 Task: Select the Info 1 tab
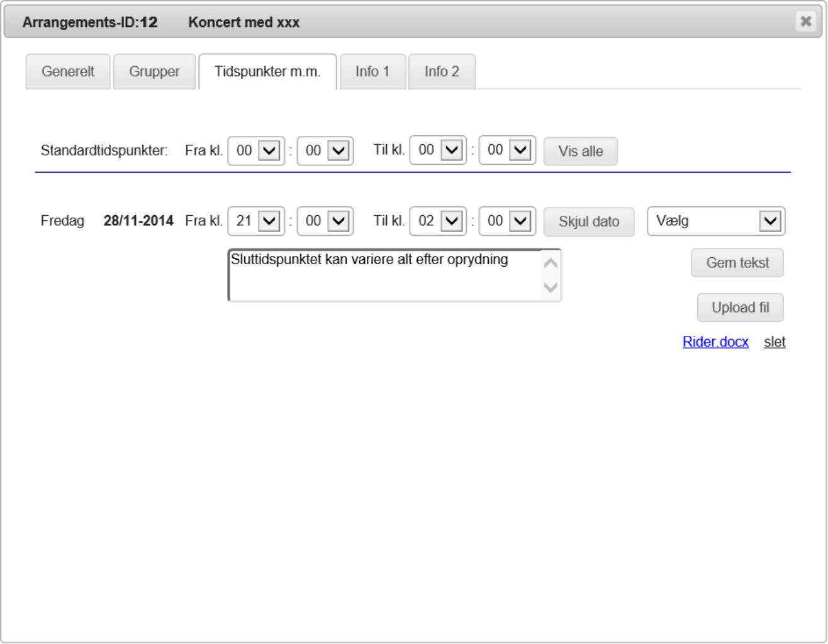(372, 72)
